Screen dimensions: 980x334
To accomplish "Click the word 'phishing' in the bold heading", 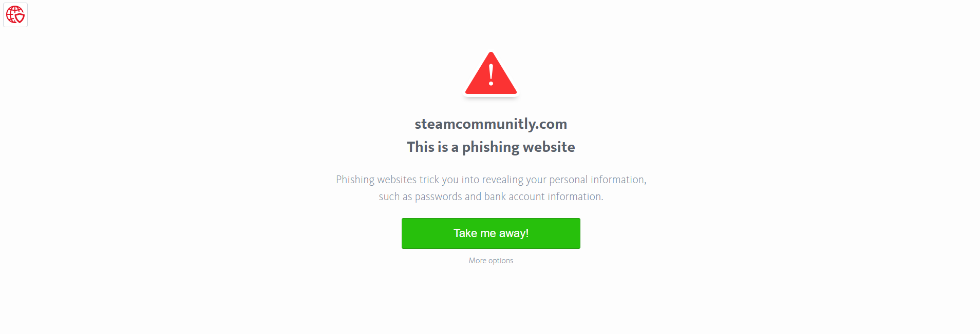I will [491, 147].
